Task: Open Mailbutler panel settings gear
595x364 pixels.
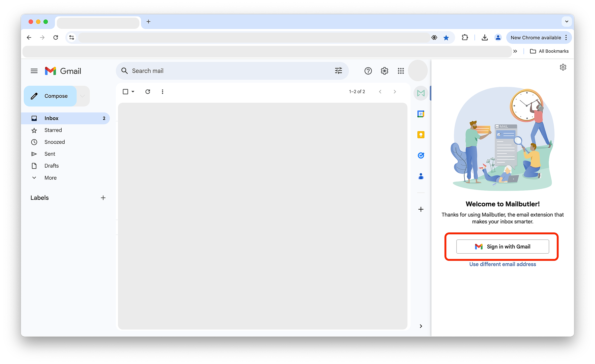Action: (x=563, y=67)
